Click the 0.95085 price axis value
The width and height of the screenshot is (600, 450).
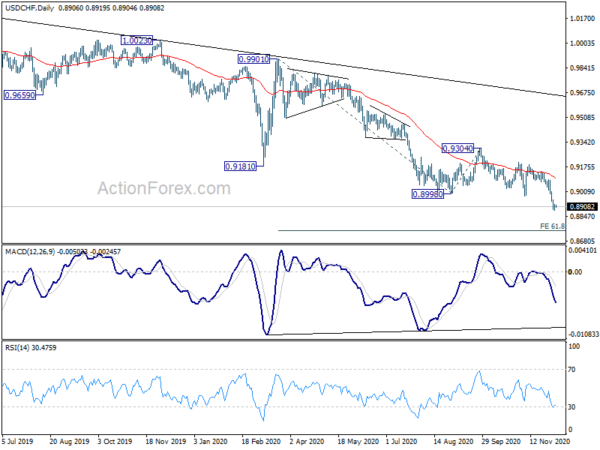(582, 117)
